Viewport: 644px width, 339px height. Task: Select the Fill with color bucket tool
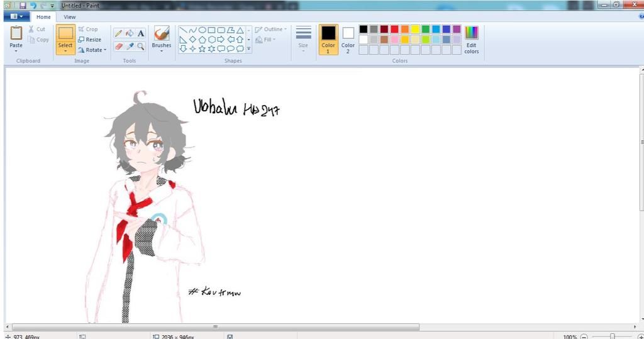pos(130,33)
